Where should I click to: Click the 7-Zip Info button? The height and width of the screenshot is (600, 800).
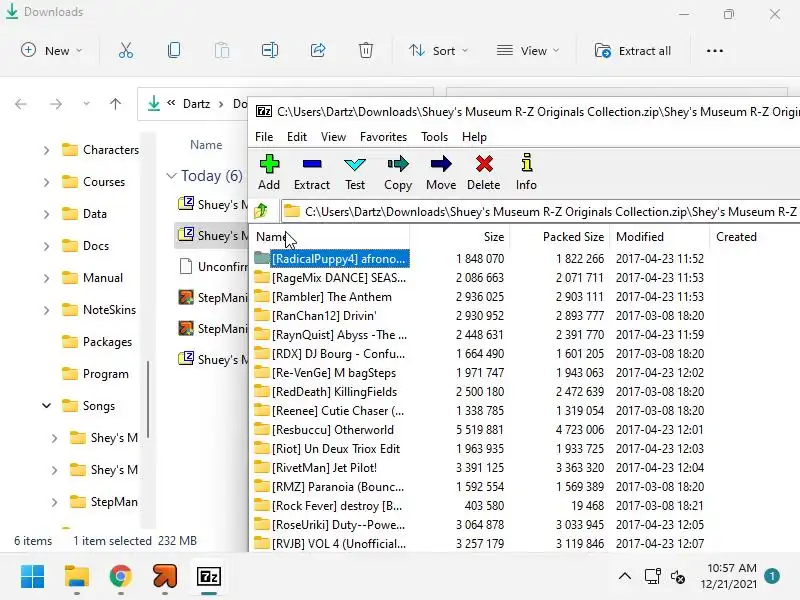(x=526, y=172)
